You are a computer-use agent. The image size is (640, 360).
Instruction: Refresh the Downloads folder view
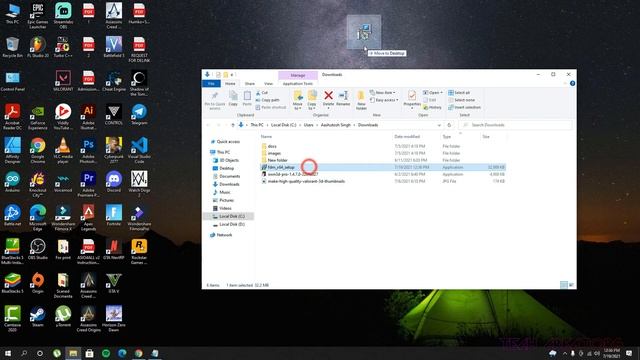point(449,125)
